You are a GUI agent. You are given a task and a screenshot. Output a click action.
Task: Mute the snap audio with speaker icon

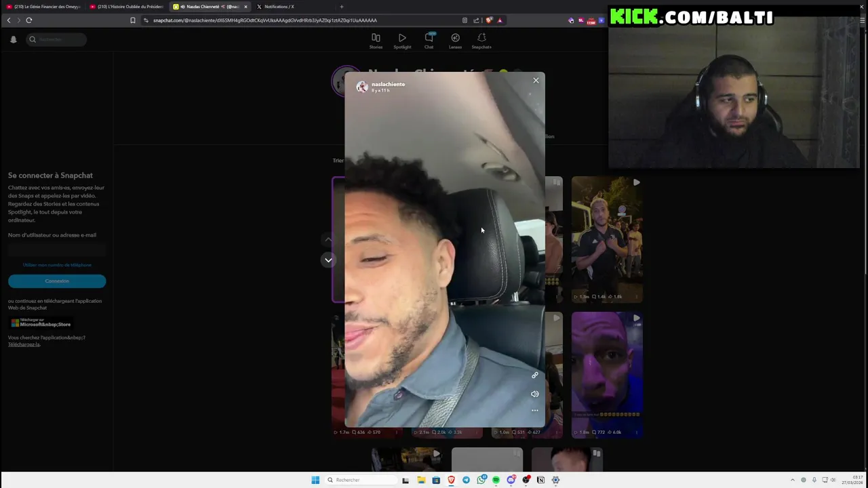pos(534,394)
